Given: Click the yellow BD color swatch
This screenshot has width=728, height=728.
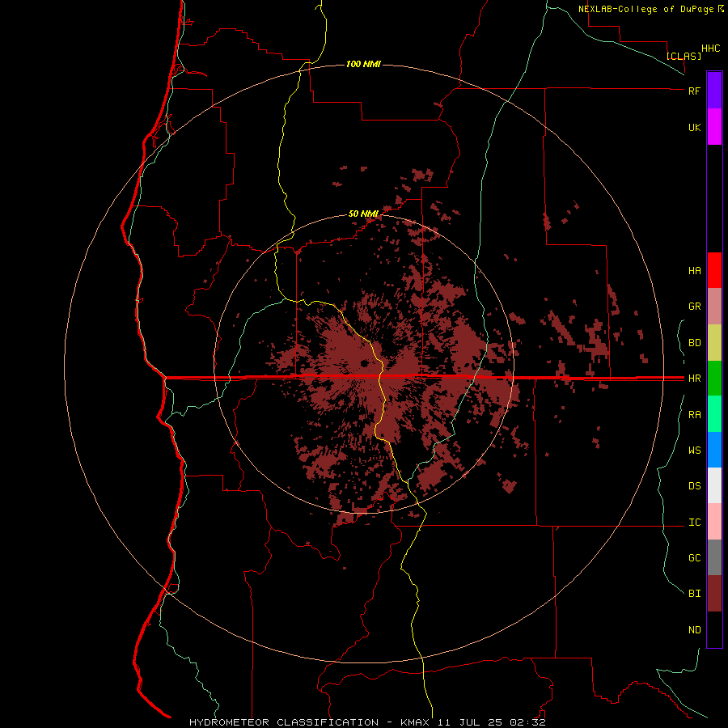Looking at the screenshot, I should 714,343.
